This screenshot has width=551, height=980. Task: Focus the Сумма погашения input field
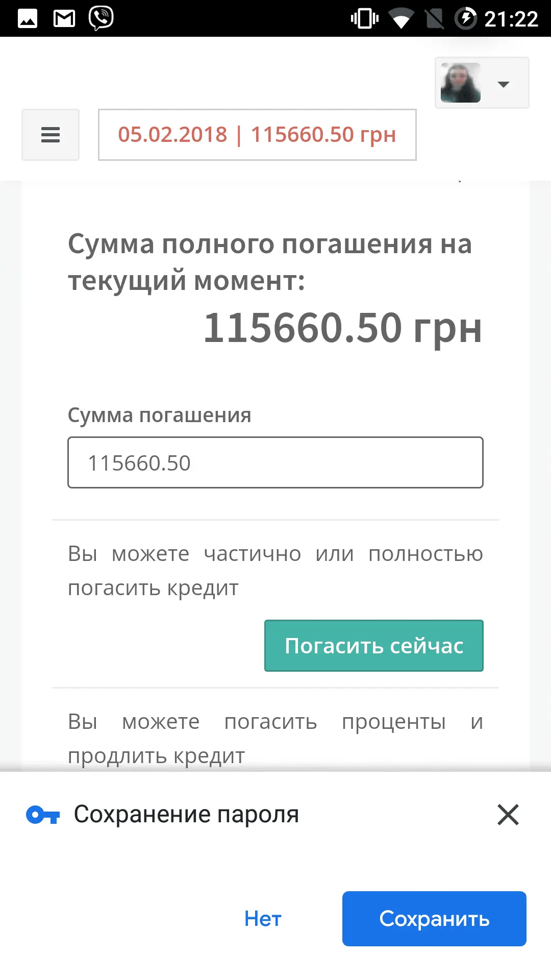click(x=275, y=462)
